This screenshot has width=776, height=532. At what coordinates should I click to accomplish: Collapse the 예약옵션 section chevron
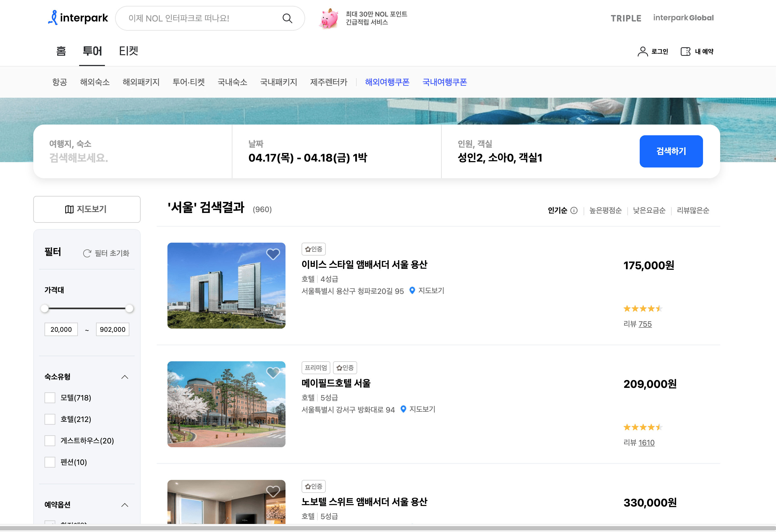(125, 505)
